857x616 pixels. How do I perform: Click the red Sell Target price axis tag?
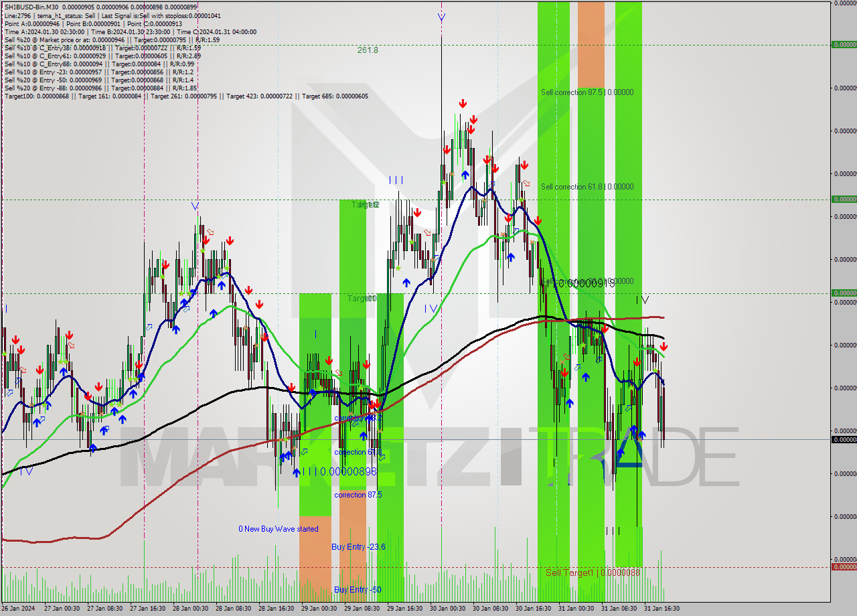pyautogui.click(x=844, y=567)
